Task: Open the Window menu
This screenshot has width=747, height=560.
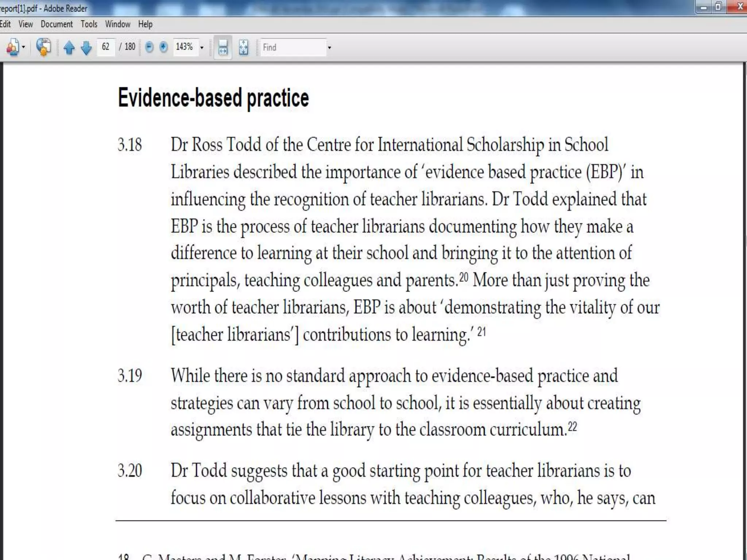Action: pyautogui.click(x=117, y=24)
